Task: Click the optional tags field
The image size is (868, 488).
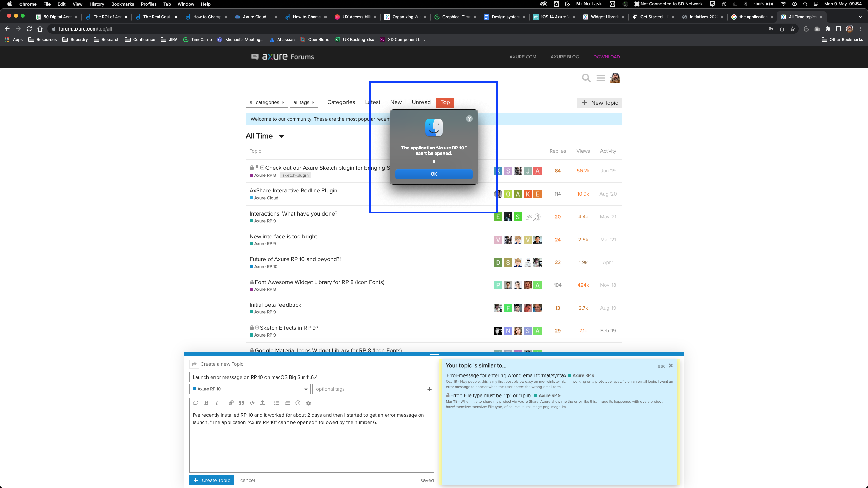Action: pyautogui.click(x=370, y=389)
